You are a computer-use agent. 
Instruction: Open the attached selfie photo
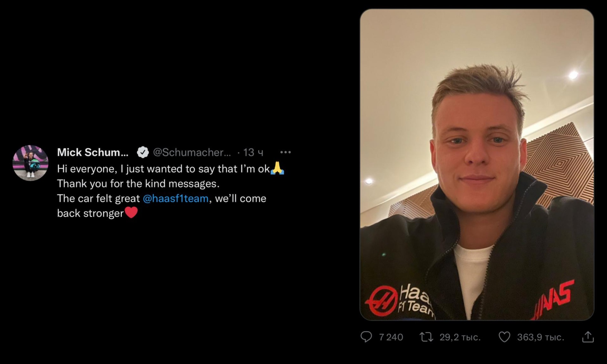[x=476, y=165]
